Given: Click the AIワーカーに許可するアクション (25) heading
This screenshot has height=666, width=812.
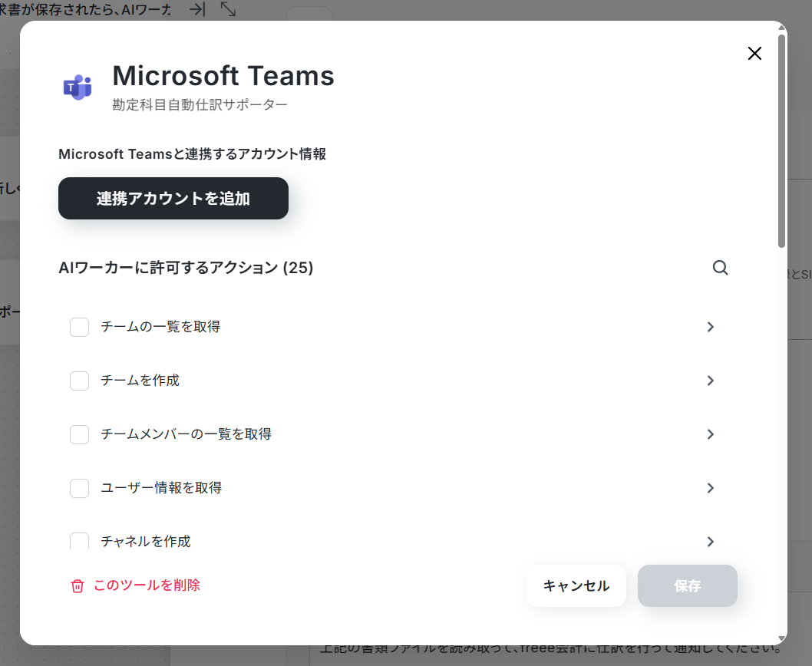Looking at the screenshot, I should coord(186,268).
